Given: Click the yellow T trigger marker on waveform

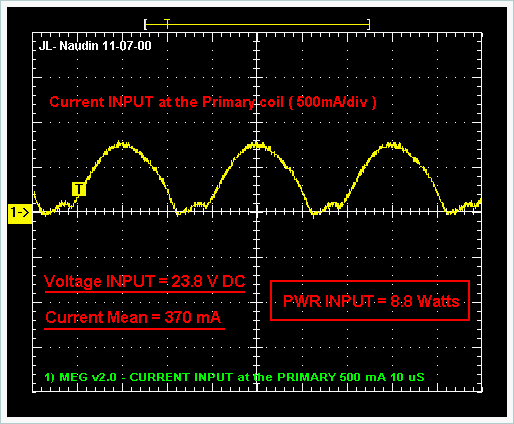Looking at the screenshot, I should [79, 189].
